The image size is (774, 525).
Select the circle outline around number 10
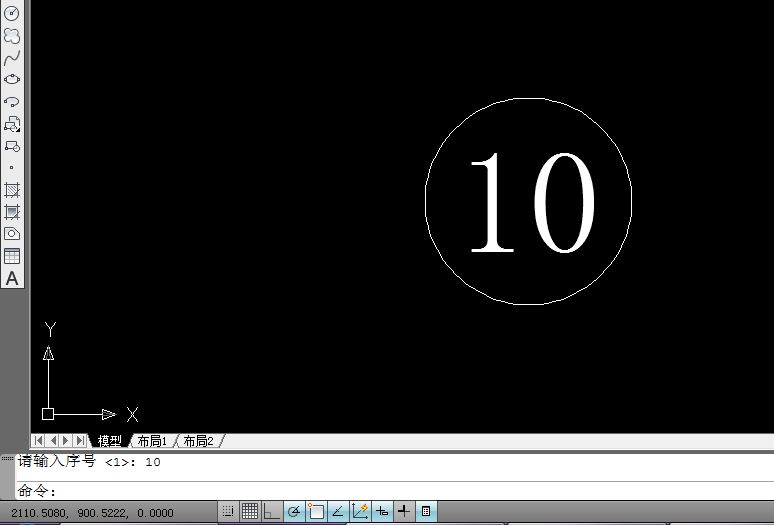tap(426, 201)
